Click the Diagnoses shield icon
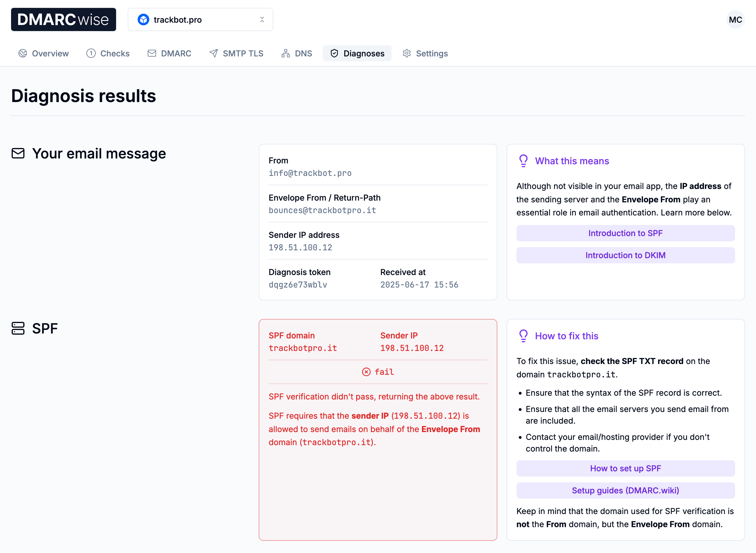This screenshot has height=553, width=756. coord(334,53)
